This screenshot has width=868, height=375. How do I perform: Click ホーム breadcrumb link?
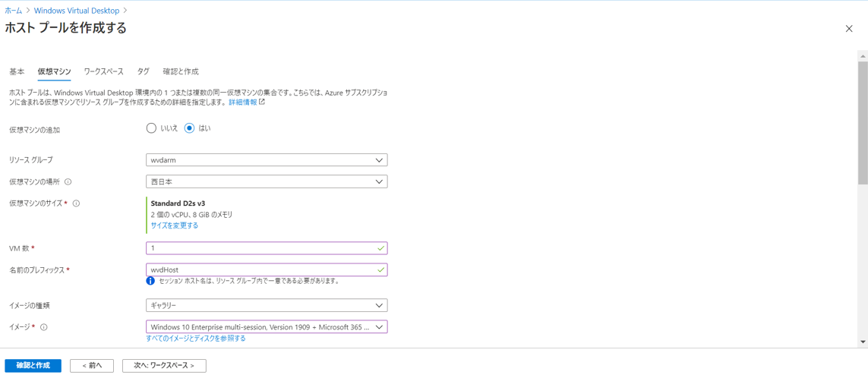pos(14,10)
